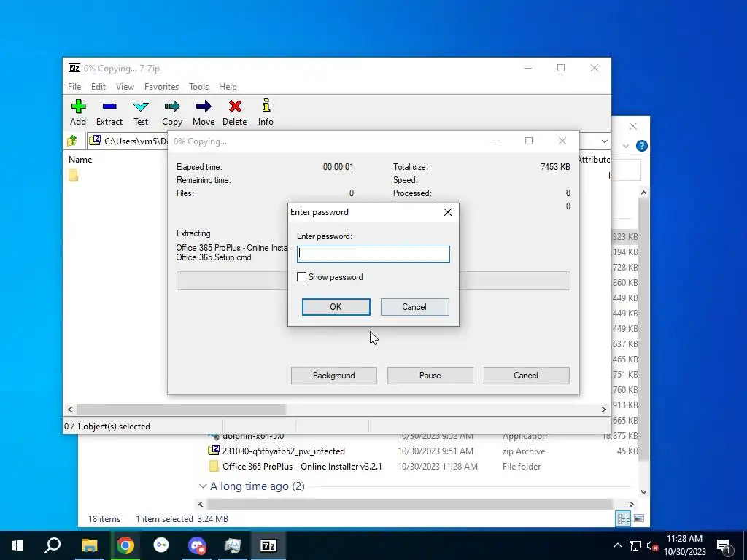747x560 pixels.
Task: Cancel the Enter password dialog
Action: pos(414,307)
